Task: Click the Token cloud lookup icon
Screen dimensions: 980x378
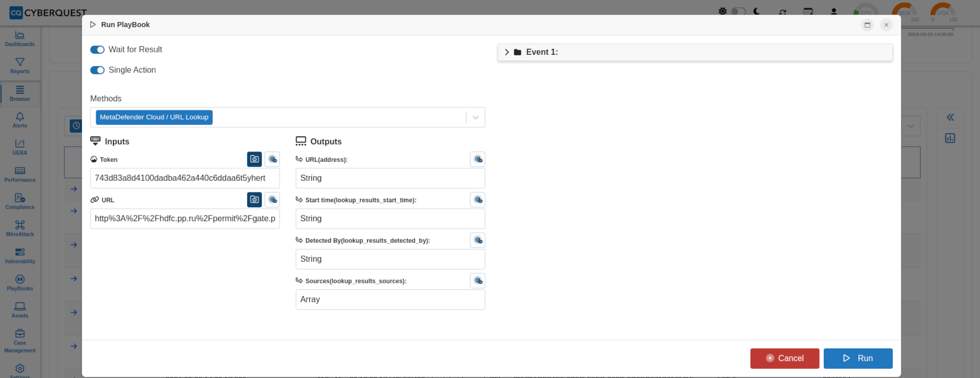Action: tap(272, 160)
